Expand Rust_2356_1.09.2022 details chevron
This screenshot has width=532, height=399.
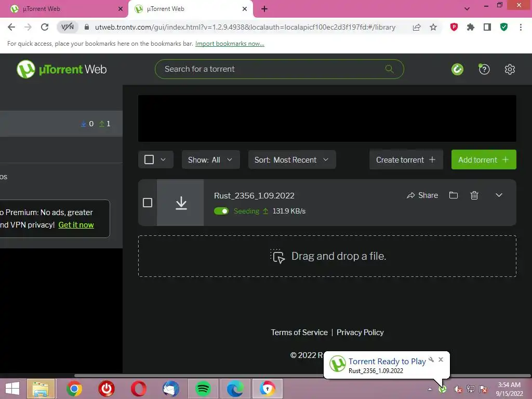coord(499,195)
